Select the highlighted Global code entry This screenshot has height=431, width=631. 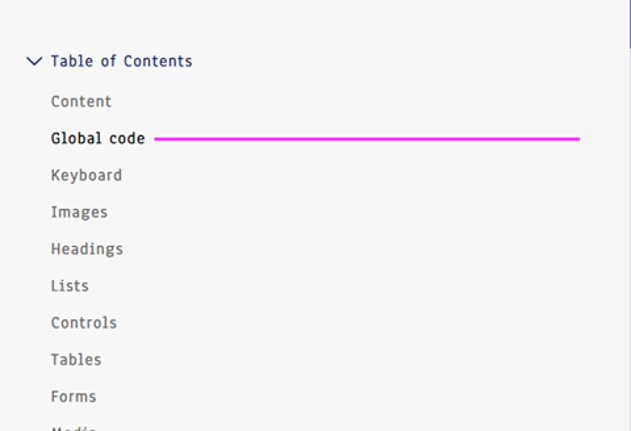click(98, 138)
